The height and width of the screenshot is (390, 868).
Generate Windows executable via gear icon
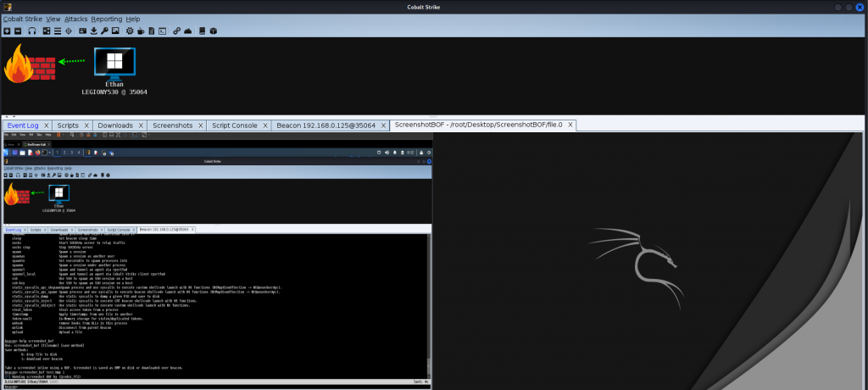(130, 31)
